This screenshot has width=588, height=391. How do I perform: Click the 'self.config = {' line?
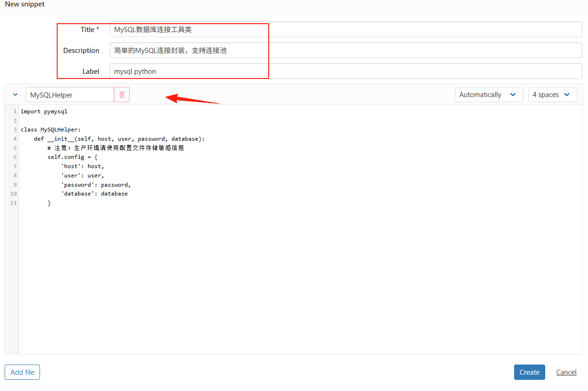73,157
